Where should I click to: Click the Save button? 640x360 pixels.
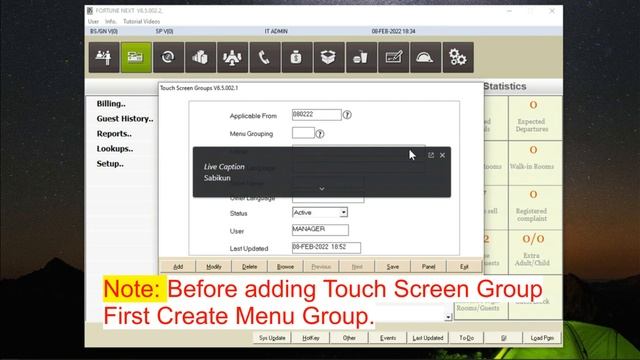click(393, 267)
